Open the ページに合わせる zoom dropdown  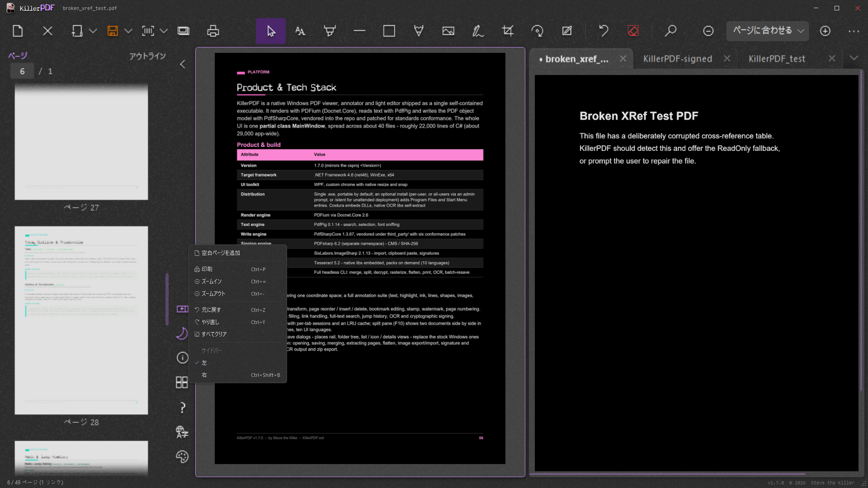click(767, 31)
